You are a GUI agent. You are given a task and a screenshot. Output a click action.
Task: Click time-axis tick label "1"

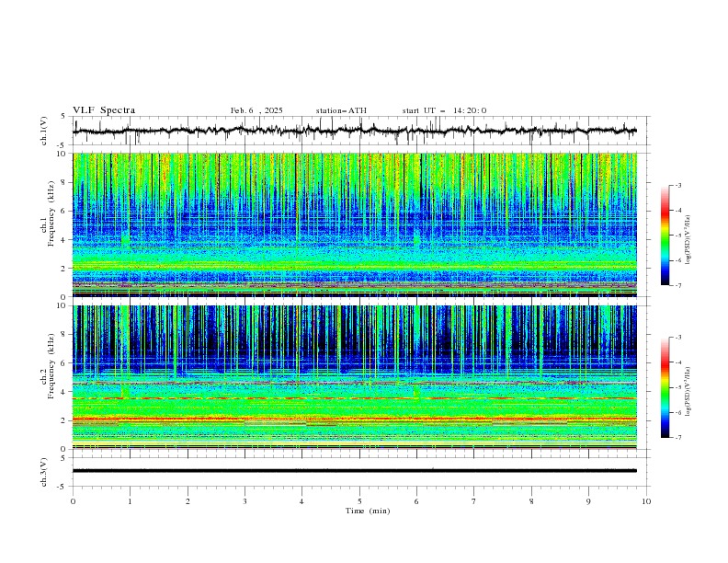(130, 501)
